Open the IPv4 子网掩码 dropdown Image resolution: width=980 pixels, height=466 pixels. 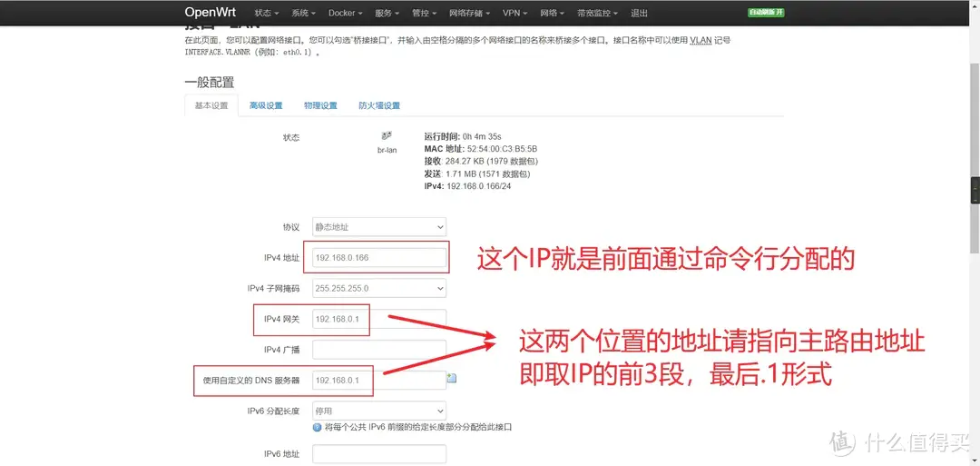pyautogui.click(x=378, y=288)
